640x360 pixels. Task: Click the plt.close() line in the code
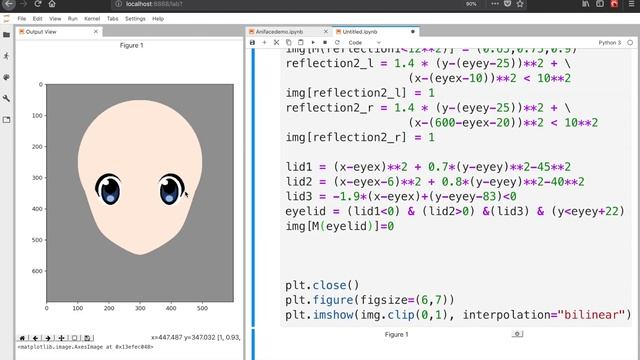(x=322, y=285)
